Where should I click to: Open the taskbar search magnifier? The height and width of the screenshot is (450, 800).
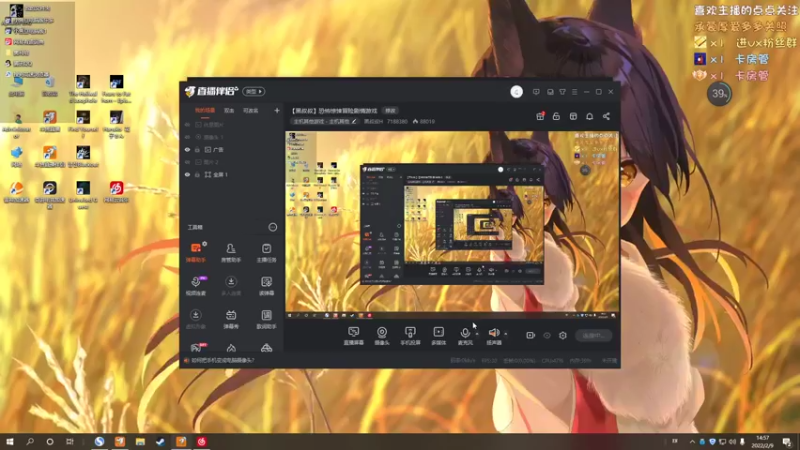pos(30,442)
